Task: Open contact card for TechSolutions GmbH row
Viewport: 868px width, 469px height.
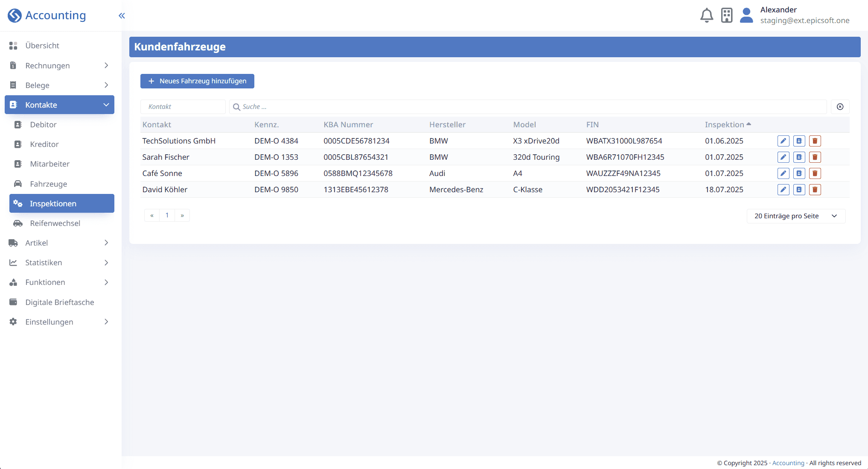Action: coord(799,141)
